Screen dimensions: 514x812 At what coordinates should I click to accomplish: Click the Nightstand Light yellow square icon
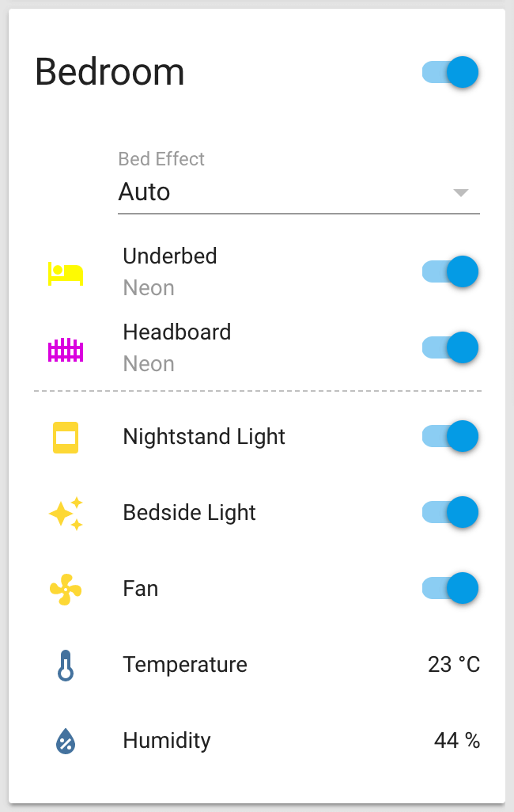click(66, 438)
